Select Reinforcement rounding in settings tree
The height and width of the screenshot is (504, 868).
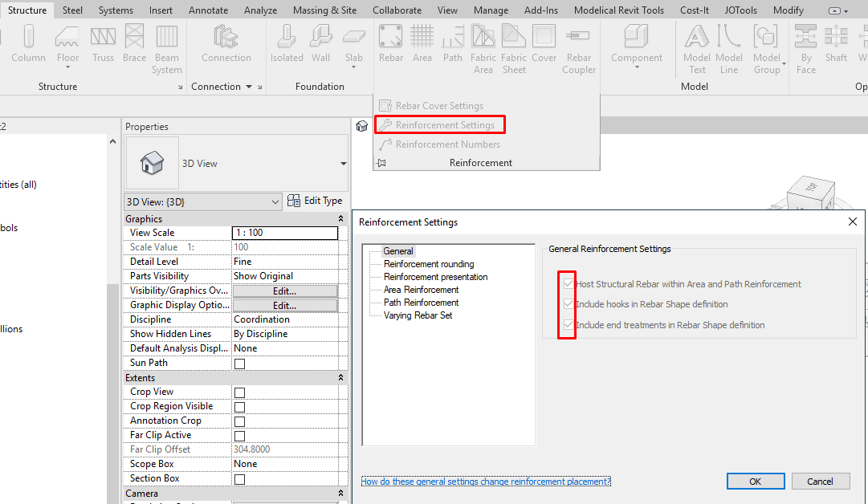[x=429, y=264]
